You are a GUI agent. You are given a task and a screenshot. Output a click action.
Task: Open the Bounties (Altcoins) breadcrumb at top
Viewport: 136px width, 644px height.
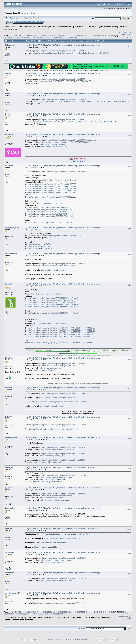[x=64, y=27]
